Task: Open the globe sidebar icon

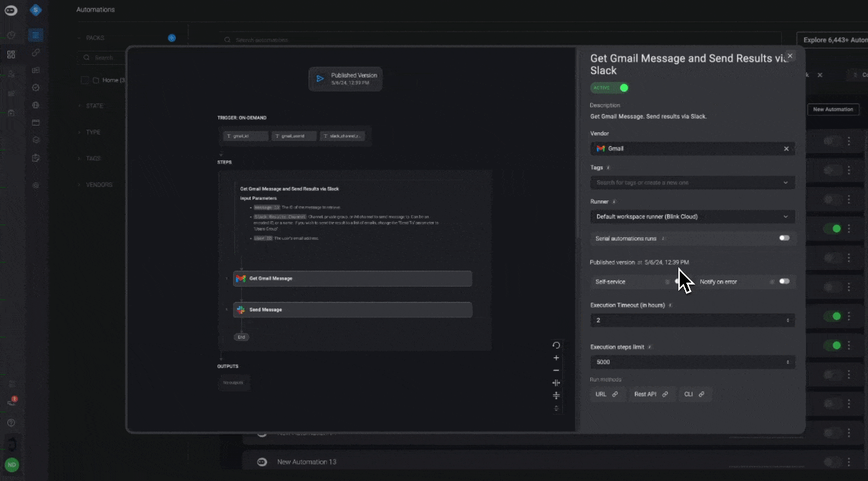Action: 36,105
